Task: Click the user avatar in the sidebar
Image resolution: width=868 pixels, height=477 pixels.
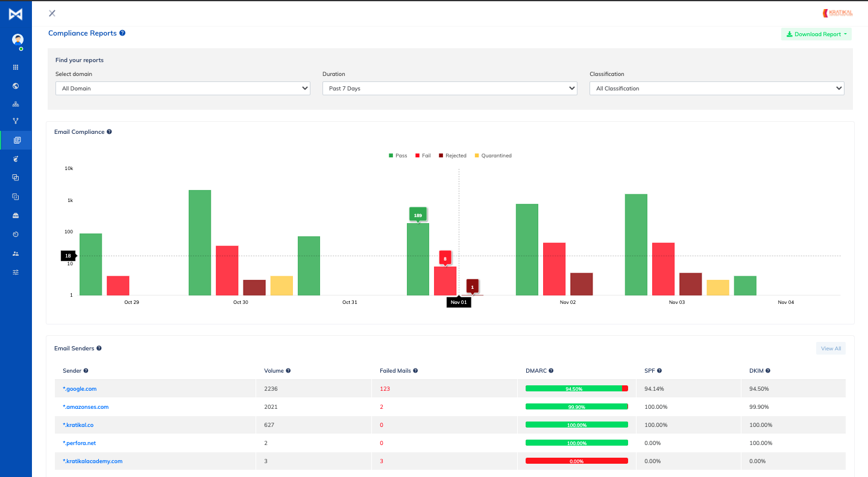Action: click(x=17, y=40)
